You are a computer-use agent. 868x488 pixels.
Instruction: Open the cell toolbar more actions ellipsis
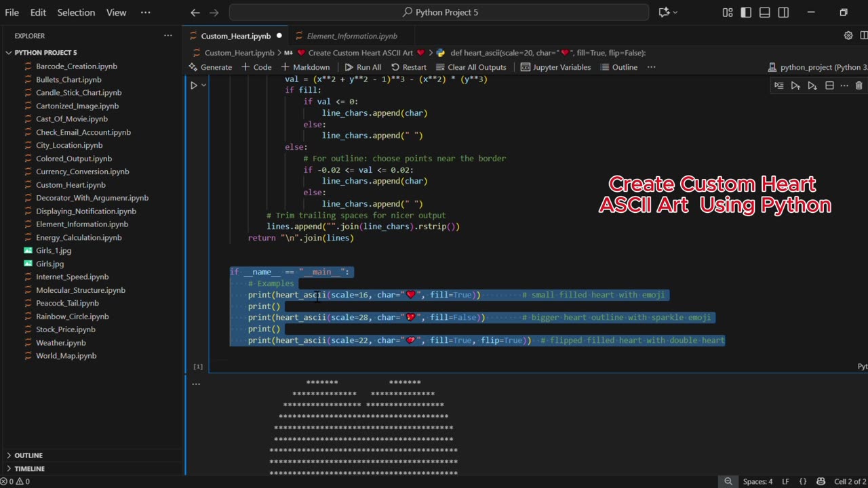click(844, 85)
